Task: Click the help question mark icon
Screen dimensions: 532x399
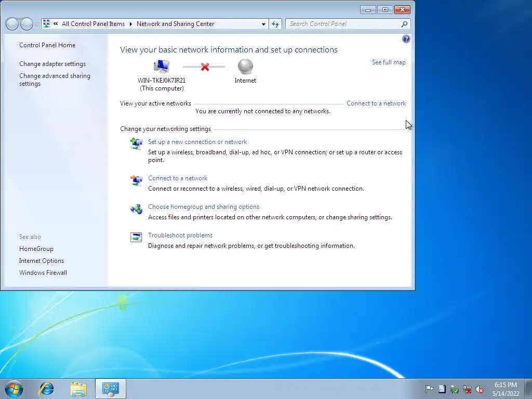Action: click(x=406, y=39)
